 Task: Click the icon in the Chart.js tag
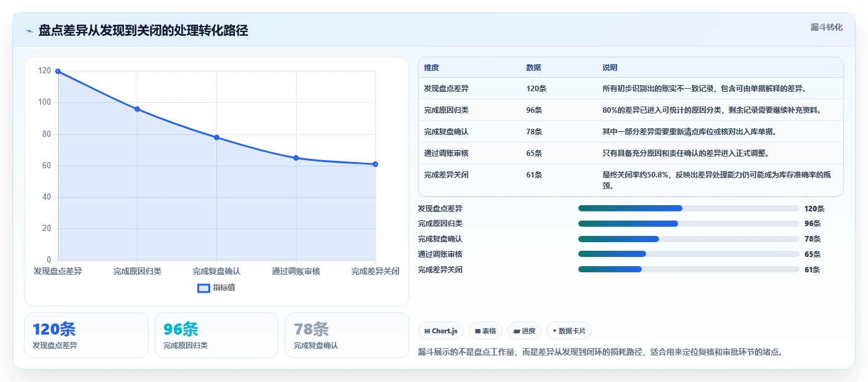[427, 331]
